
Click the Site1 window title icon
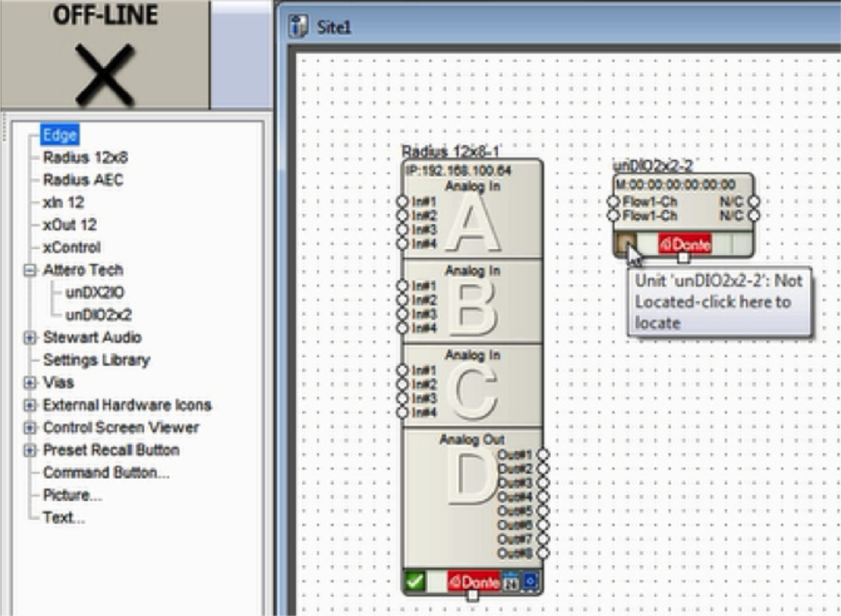tap(298, 27)
